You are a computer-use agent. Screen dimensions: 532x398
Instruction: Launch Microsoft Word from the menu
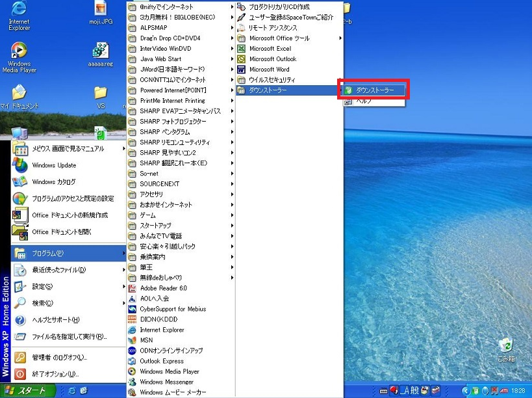point(269,70)
